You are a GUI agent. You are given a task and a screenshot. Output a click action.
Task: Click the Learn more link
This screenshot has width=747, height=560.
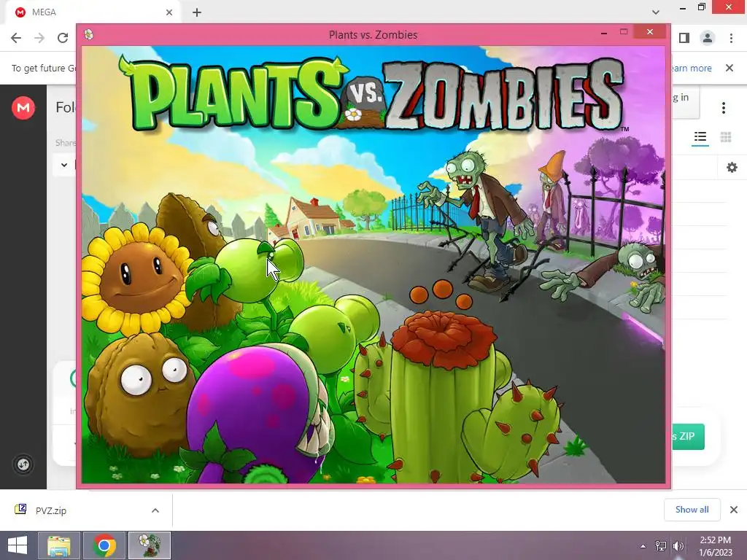click(x=692, y=68)
